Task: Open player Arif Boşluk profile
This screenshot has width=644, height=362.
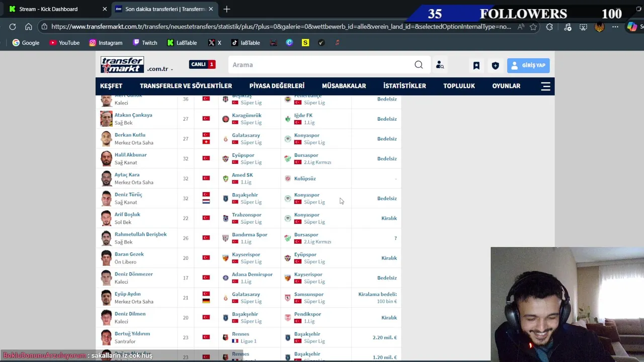Action: coord(127,214)
